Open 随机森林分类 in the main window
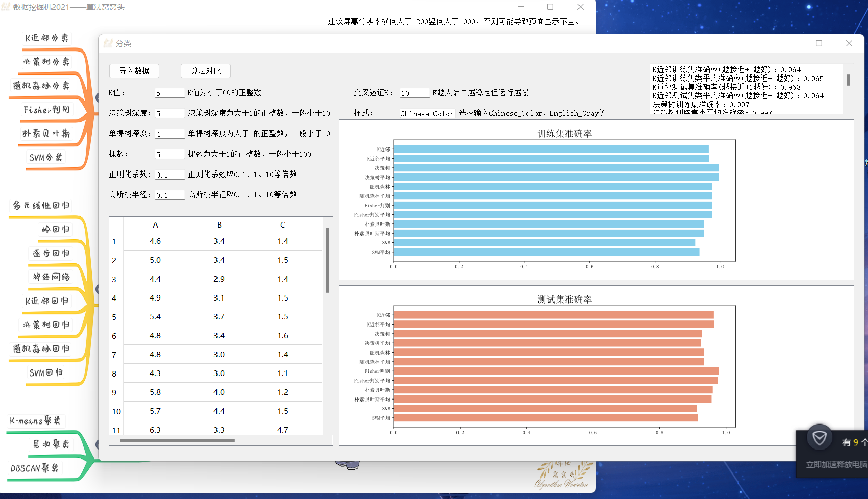This screenshot has width=868, height=499. point(41,86)
